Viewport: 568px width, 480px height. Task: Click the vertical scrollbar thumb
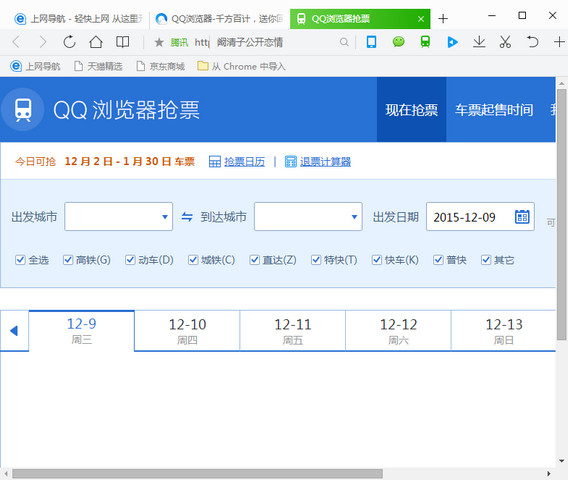(x=562, y=215)
